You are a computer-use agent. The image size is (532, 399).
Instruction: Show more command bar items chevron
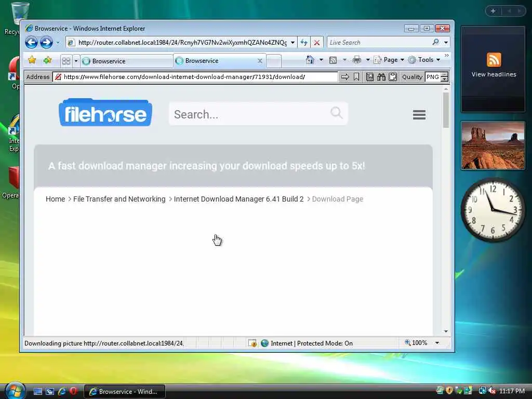click(446, 55)
